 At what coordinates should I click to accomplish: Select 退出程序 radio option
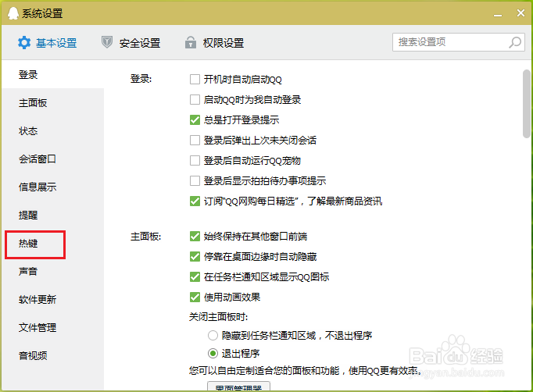pos(213,354)
